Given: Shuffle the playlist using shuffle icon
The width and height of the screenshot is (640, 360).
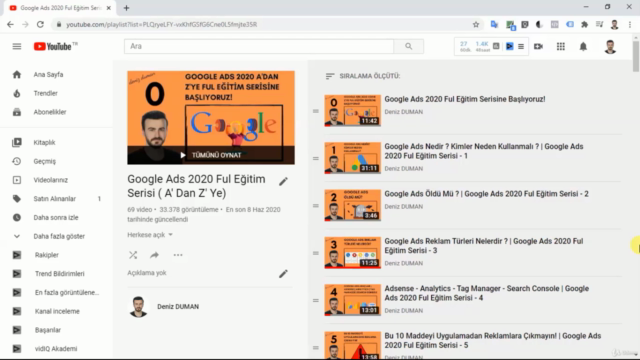Looking at the screenshot, I should pyautogui.click(x=133, y=255).
